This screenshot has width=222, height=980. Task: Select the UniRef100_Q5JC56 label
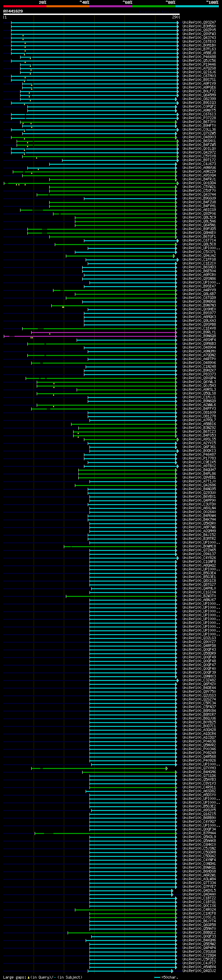(199, 60)
